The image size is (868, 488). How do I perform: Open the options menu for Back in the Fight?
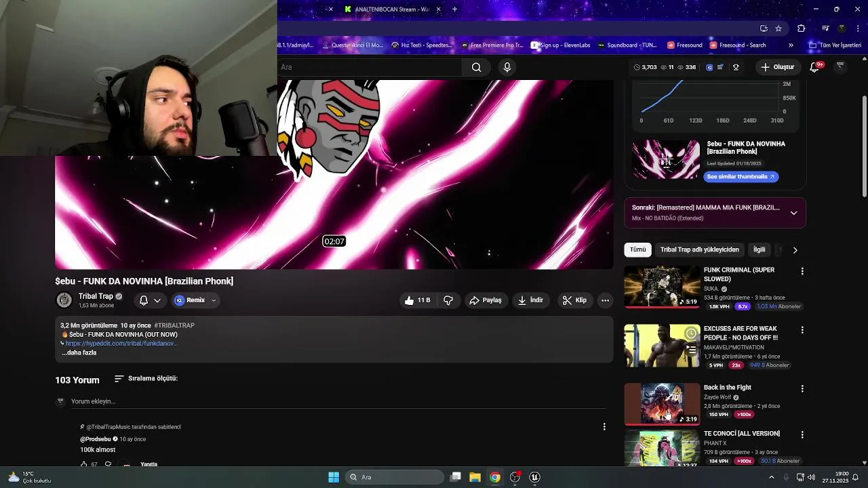[802, 389]
